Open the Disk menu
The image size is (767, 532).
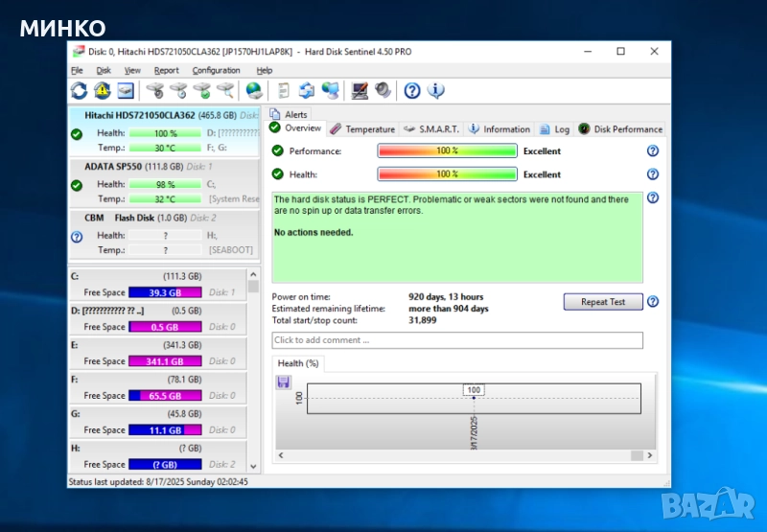[x=104, y=70]
